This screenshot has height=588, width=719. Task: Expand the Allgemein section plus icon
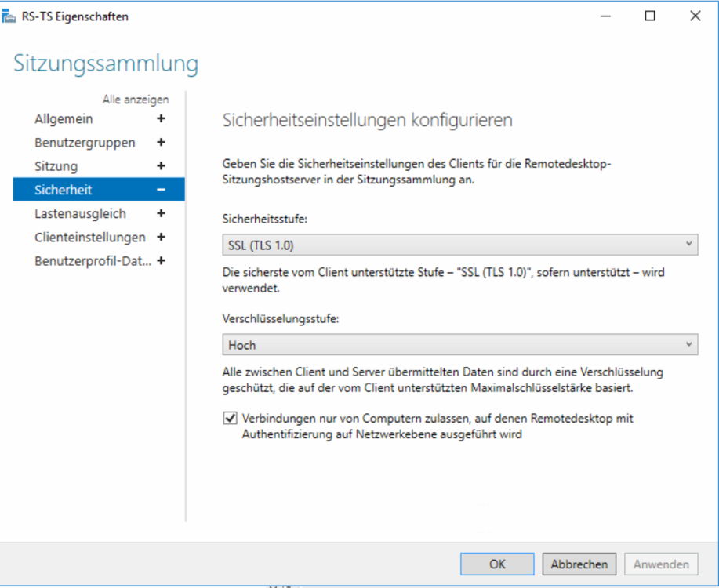pyautogui.click(x=162, y=119)
